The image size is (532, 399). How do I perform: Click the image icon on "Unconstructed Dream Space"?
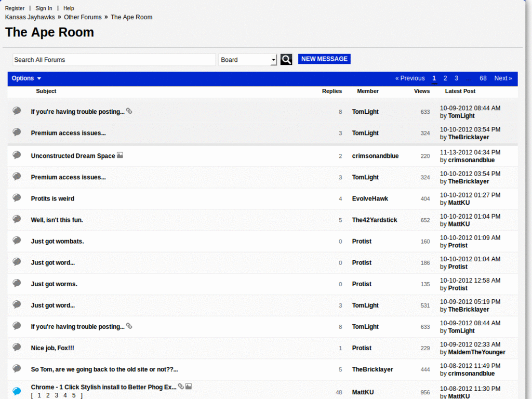click(120, 155)
